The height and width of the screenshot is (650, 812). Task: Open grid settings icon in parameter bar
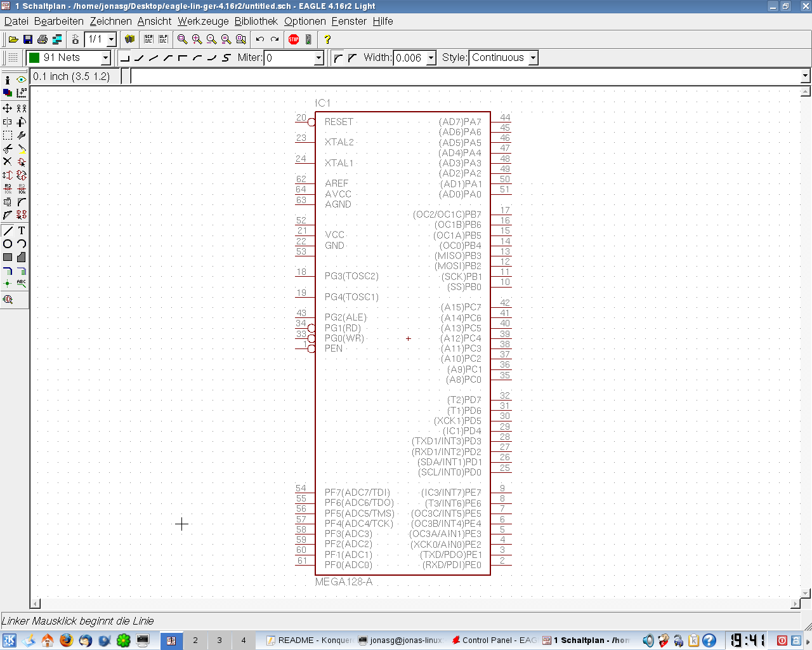pos(13,58)
